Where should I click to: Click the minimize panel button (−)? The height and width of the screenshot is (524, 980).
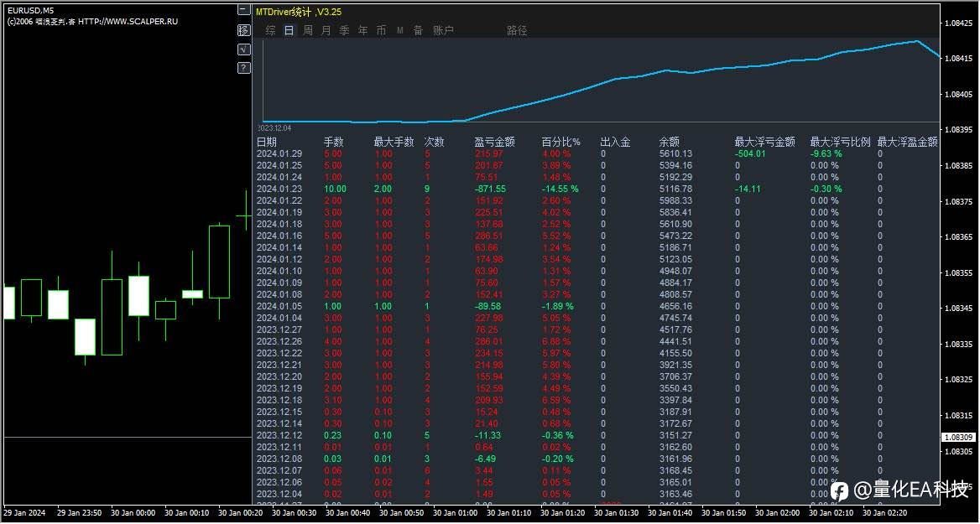tap(244, 10)
